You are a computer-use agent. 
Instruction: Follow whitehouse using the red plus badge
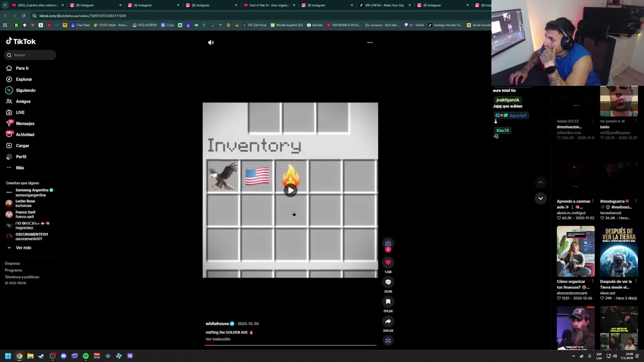point(388,249)
